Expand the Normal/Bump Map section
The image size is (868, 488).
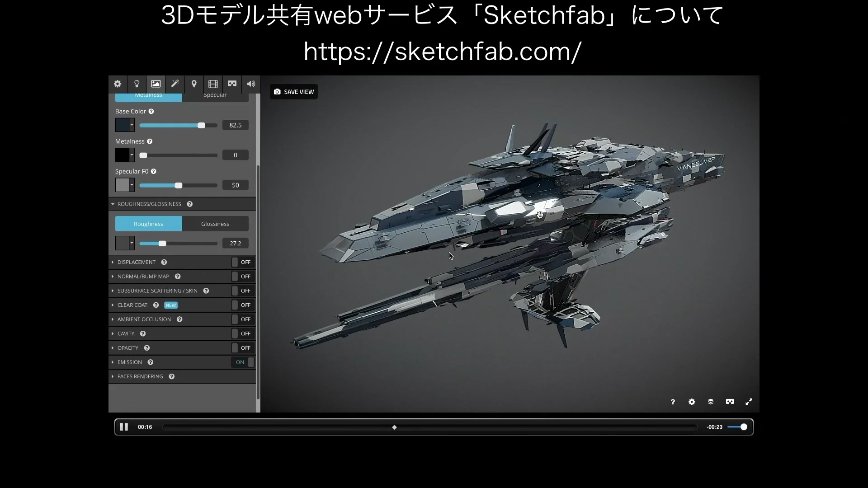coord(113,277)
